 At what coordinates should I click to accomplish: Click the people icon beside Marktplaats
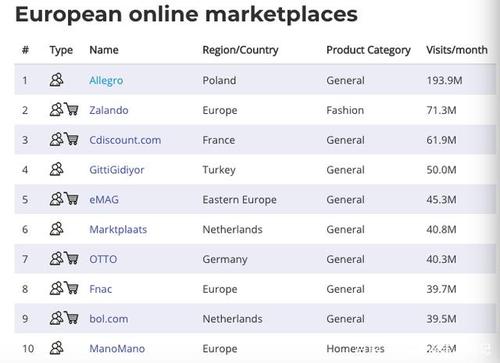click(56, 229)
